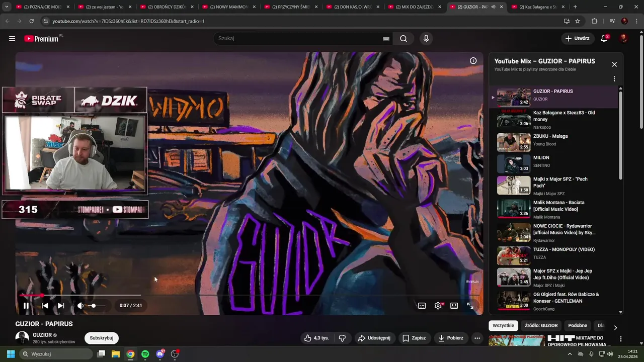Viewport: 644px width, 362px height.
Task: Click the Pobierz download button
Action: point(450,338)
